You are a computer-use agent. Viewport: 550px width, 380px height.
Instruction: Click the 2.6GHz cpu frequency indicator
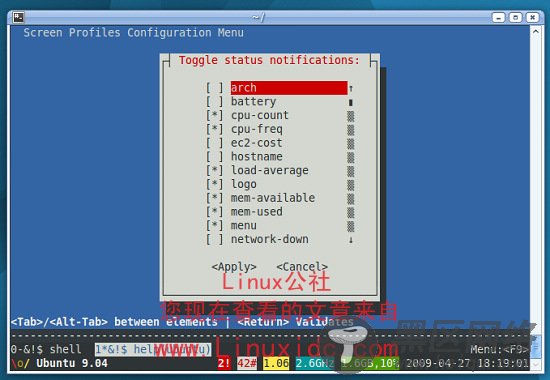click(315, 363)
